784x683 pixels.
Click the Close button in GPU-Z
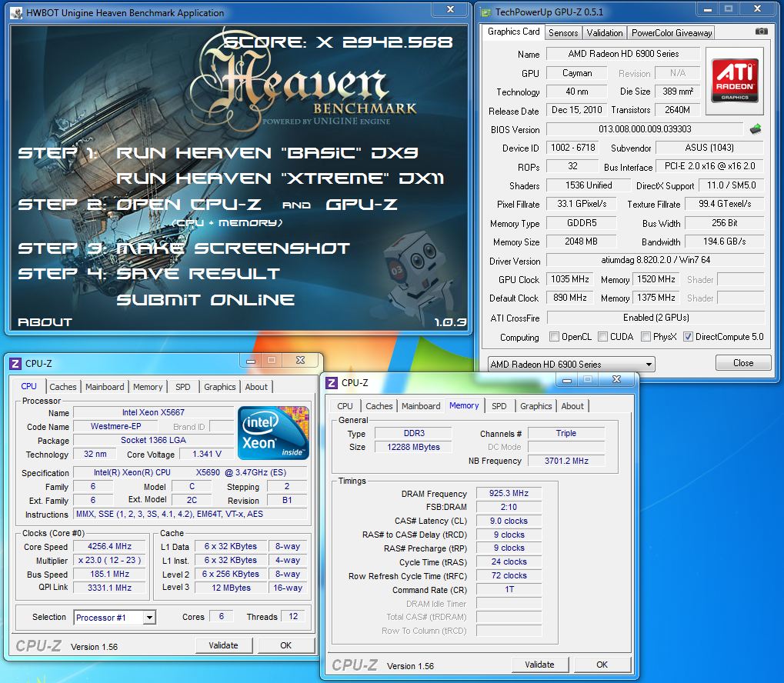743,363
